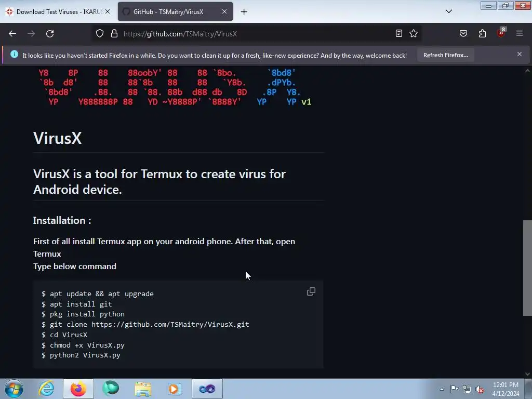Click the forward navigation arrow

pyautogui.click(x=31, y=34)
